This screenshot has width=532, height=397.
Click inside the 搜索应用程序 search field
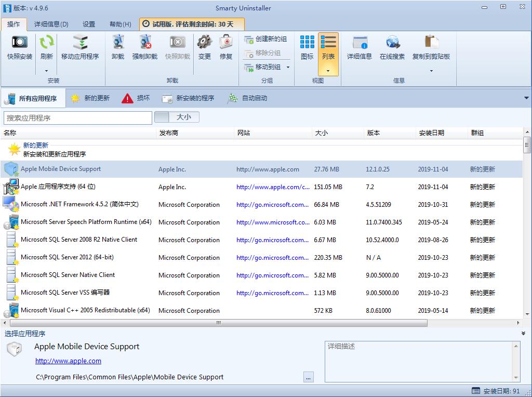(x=78, y=117)
